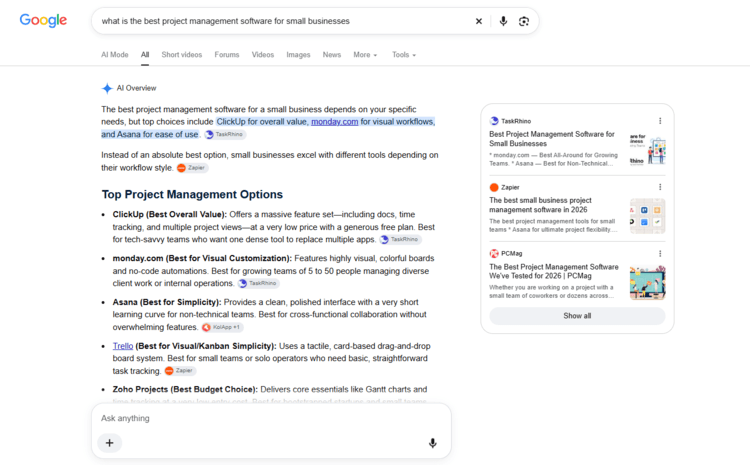The height and width of the screenshot is (465, 750).
Task: Open the TaskRhino source chip after Asana sentence
Action: [225, 134]
